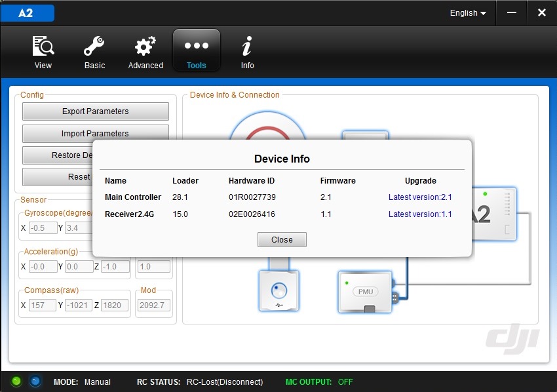This screenshot has width=557, height=392.
Task: Click the partially hidden Restore Default button
Action: pos(57,155)
